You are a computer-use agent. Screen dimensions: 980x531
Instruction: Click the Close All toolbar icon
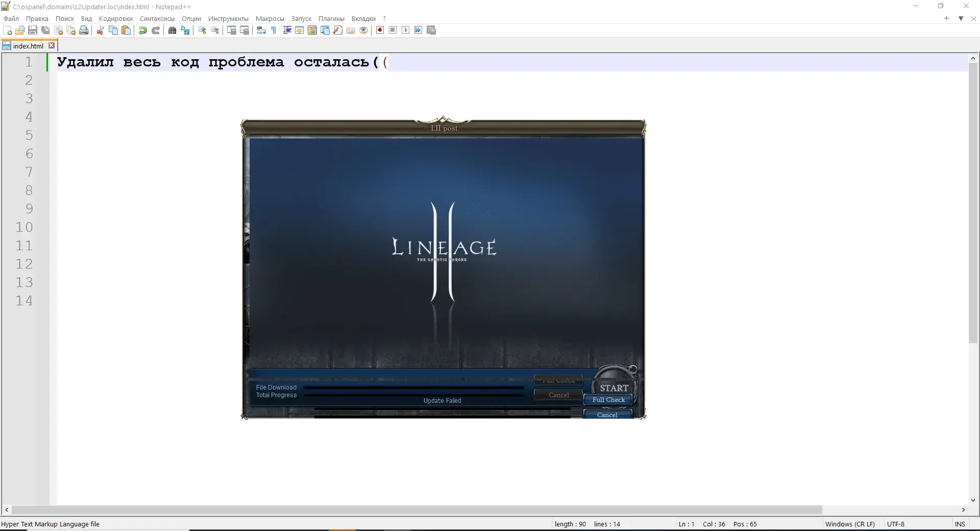[x=71, y=30]
